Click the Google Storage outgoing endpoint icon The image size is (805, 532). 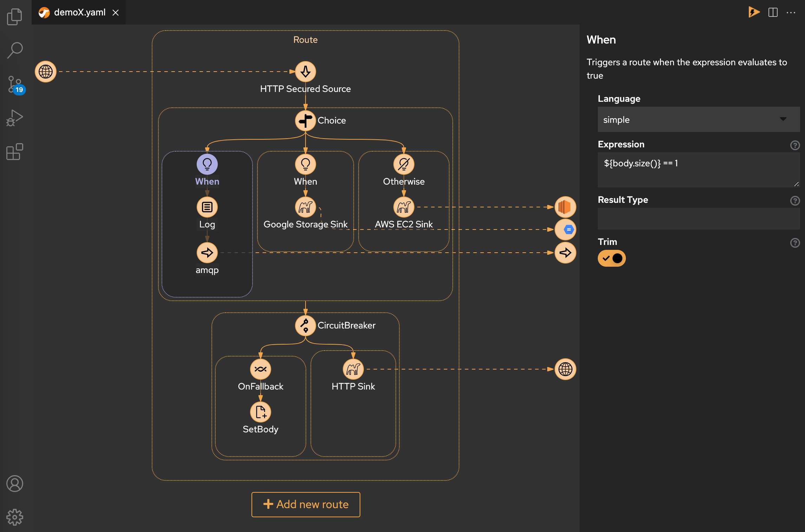[x=565, y=230]
